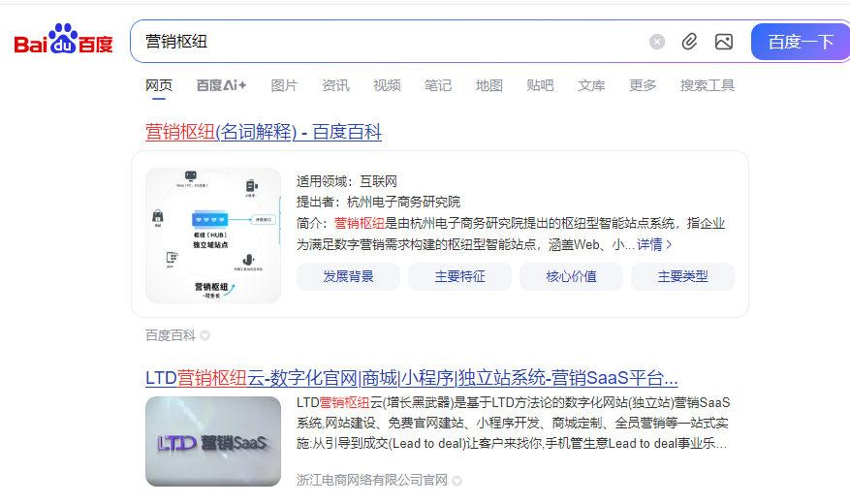Viewport: 850px width, 504px height.
Task: Go to the 视频 tab
Action: point(387,85)
